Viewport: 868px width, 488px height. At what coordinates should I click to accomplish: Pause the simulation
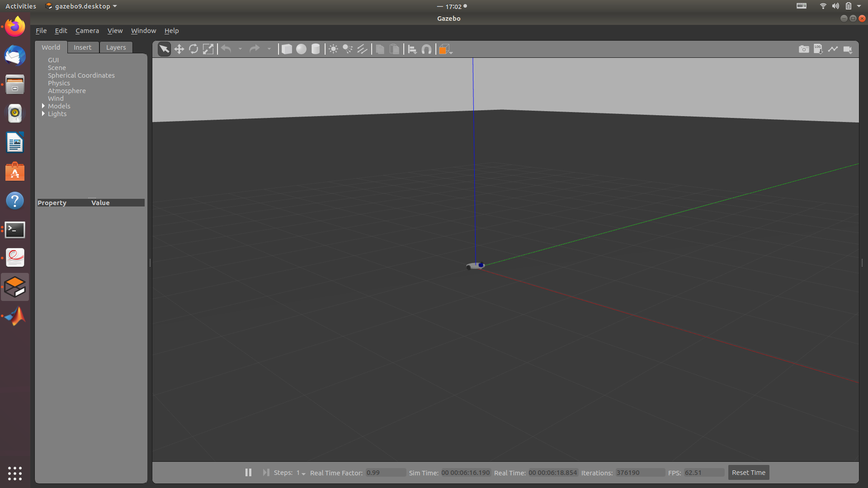coord(248,472)
